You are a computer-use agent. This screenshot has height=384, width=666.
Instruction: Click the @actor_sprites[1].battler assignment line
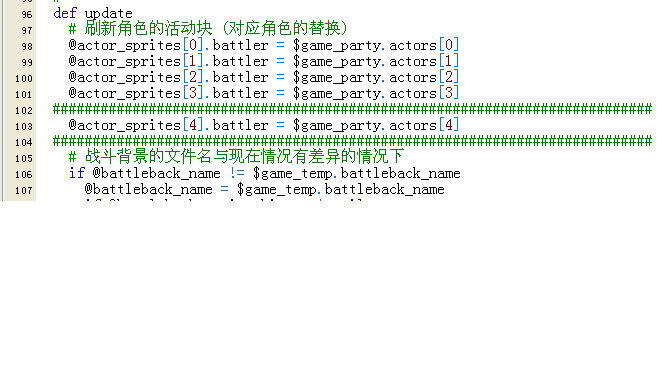coord(264,61)
